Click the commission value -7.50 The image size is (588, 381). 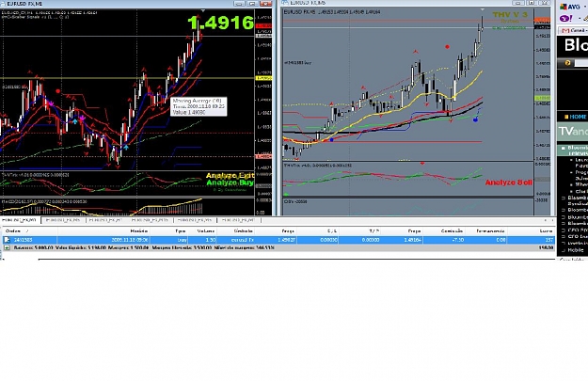click(x=458, y=240)
